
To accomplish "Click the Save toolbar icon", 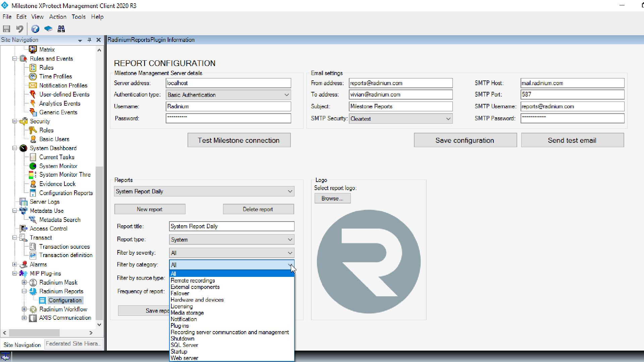I will 7,29.
